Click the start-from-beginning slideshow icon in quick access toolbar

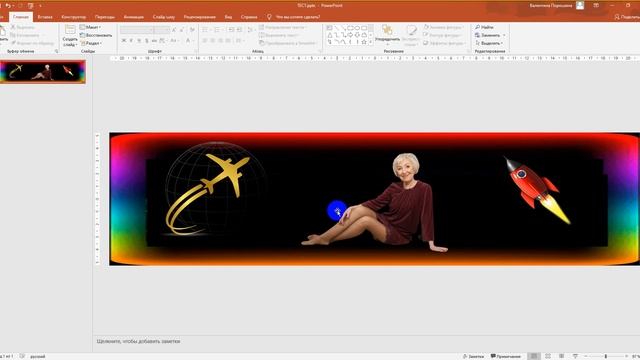[31, 6]
